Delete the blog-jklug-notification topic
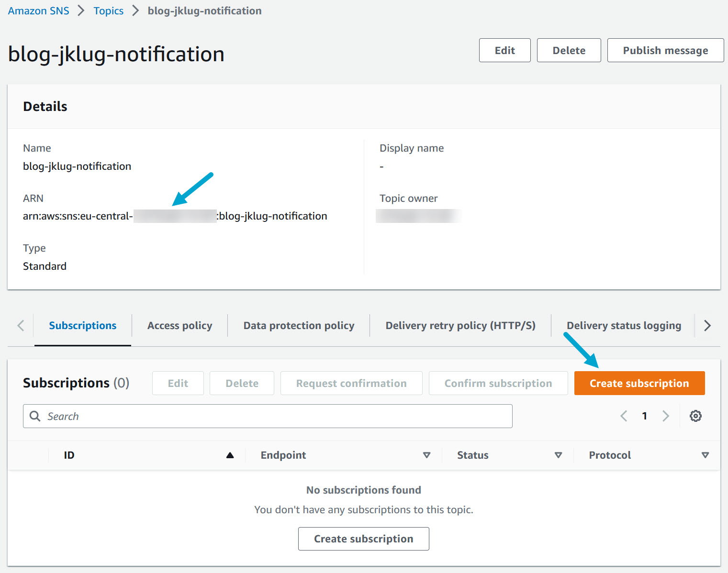Viewport: 728px width, 573px height. pos(569,51)
